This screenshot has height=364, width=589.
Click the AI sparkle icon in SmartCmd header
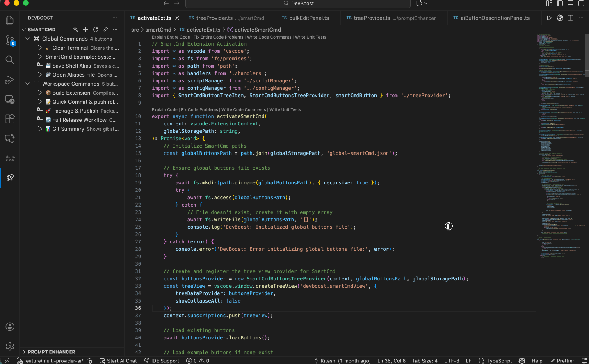point(76,30)
